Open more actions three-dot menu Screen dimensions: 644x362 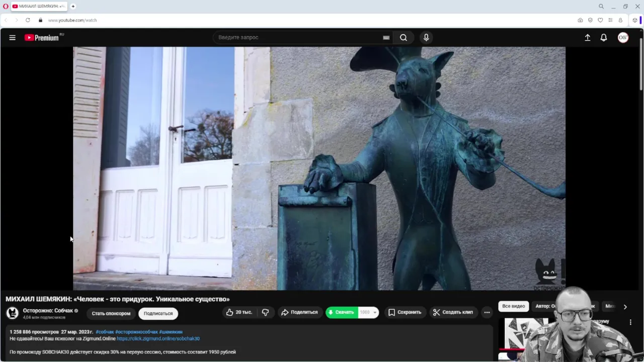(487, 312)
